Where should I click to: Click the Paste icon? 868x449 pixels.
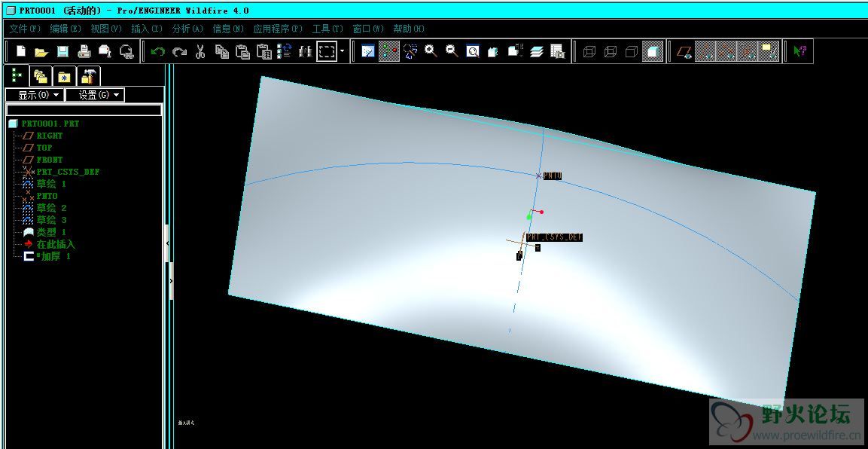242,51
